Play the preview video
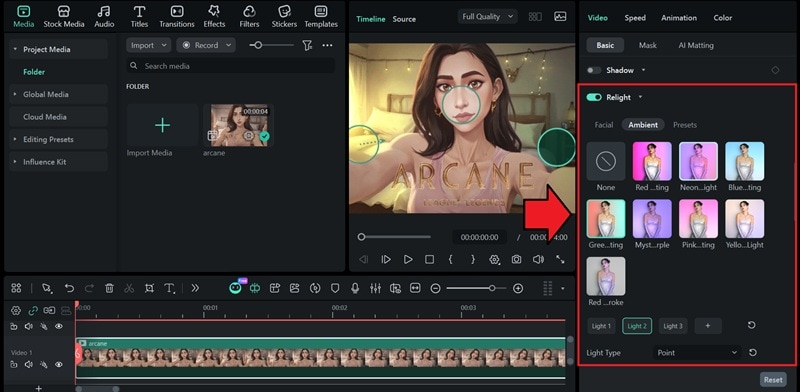The height and width of the screenshot is (392, 800). 408,259
